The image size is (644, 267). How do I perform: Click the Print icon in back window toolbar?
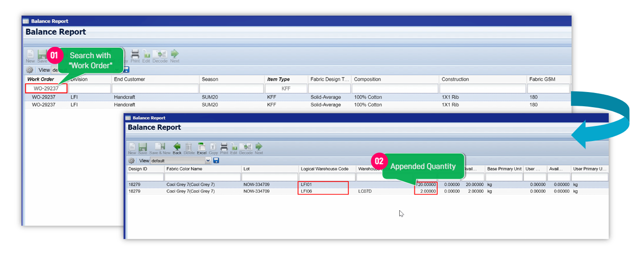point(135,55)
